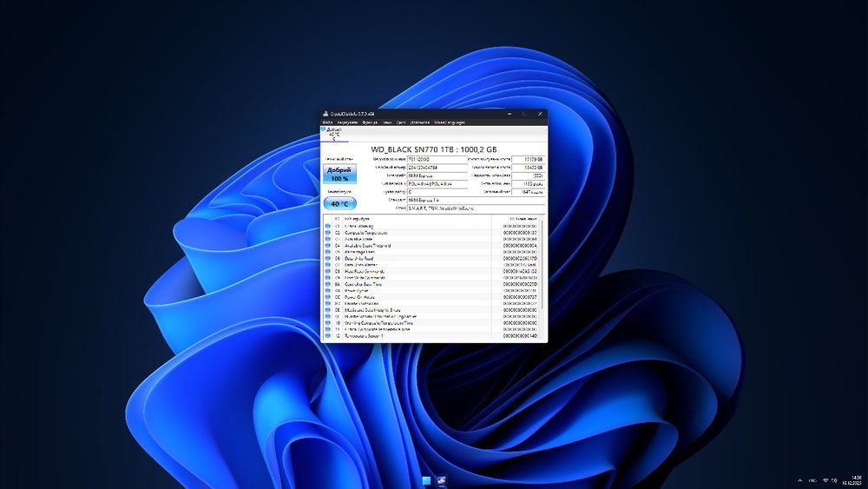Open the Мова(Language) menu
The image size is (868, 489).
point(450,122)
